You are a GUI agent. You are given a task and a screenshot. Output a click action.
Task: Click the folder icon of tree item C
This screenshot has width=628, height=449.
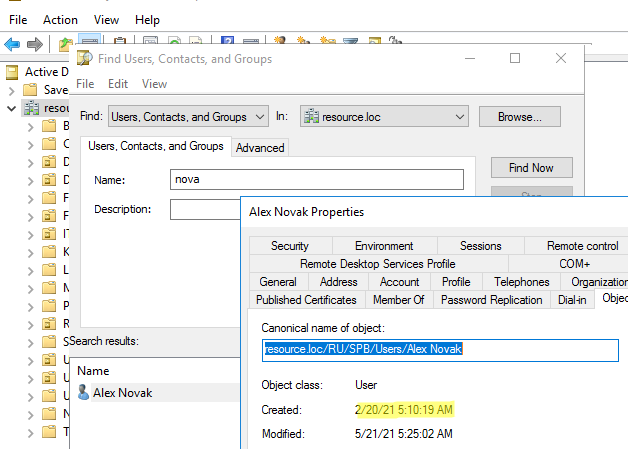coord(49,143)
